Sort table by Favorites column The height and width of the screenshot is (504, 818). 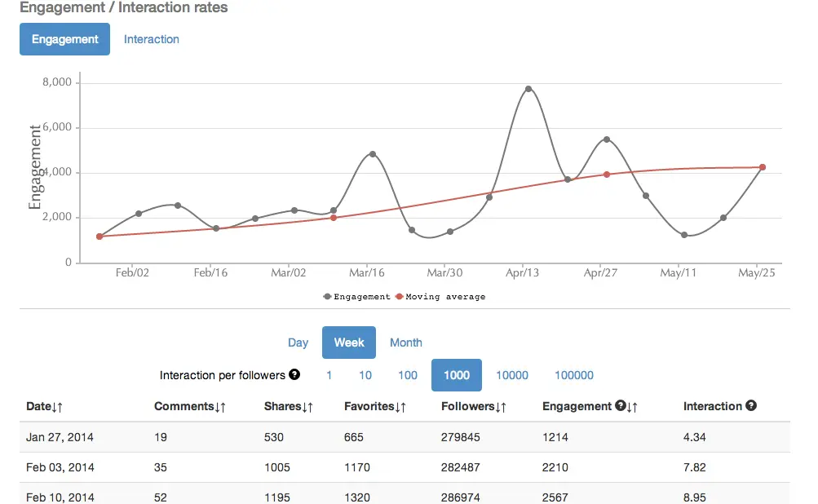375,406
